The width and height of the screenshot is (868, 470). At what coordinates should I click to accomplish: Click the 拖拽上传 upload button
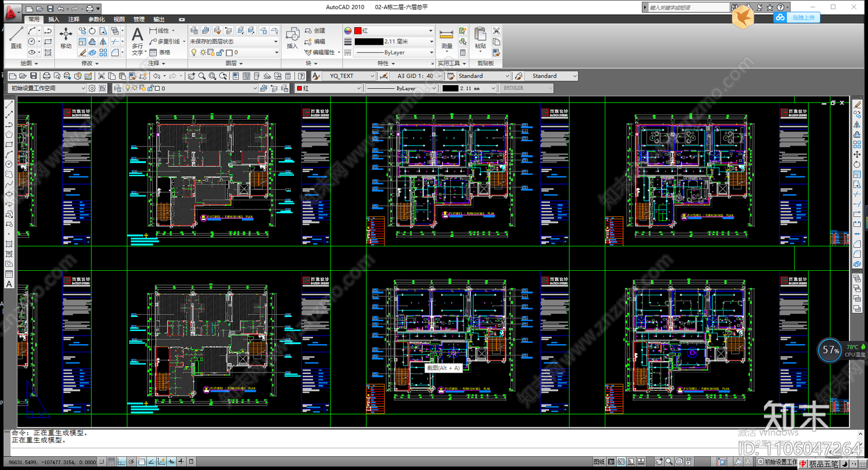797,17
